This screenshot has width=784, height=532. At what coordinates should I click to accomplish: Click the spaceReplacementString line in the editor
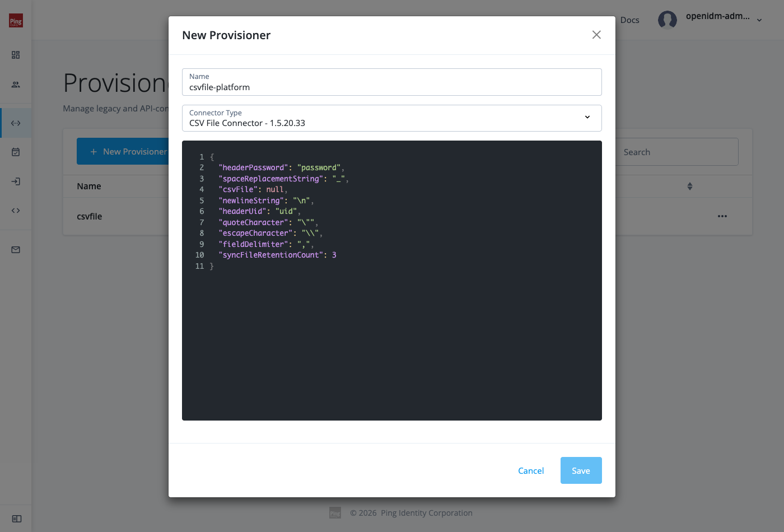[x=283, y=179]
